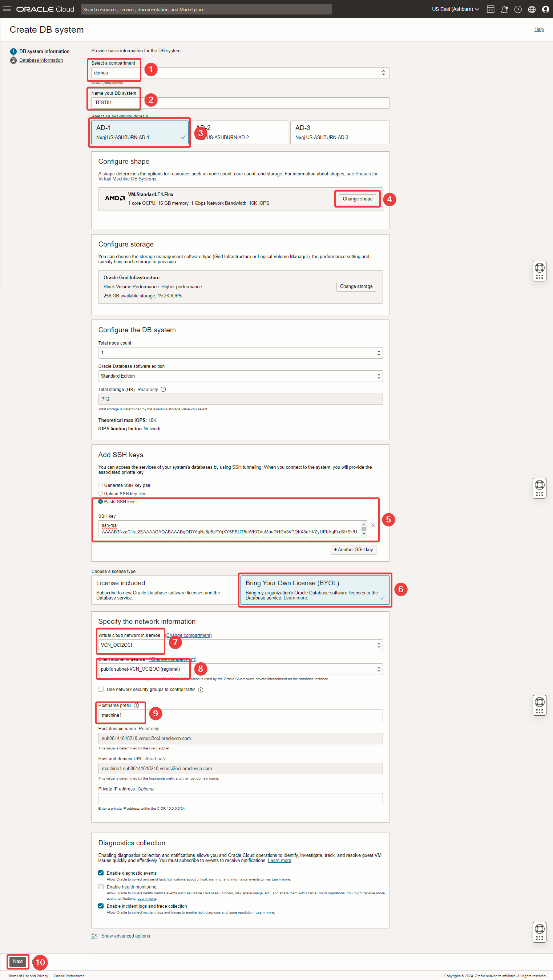Click the SSH key text area
Image resolution: width=553 pixels, height=980 pixels.
(230, 529)
